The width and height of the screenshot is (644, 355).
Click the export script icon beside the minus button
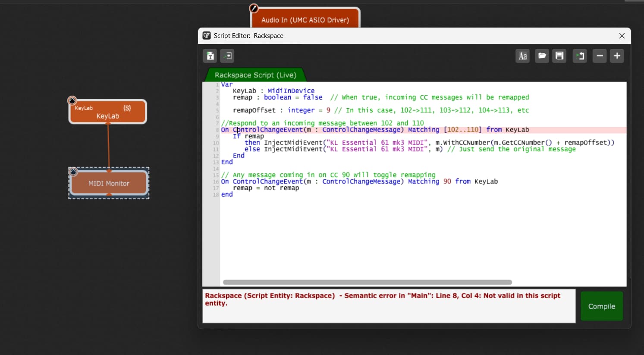coord(580,56)
